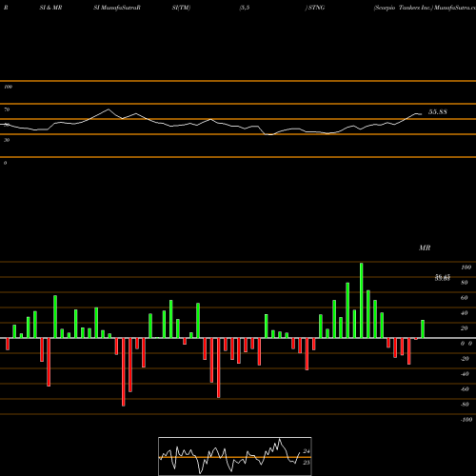Click the 'SI MunafaSutraR' header text

[117, 8]
